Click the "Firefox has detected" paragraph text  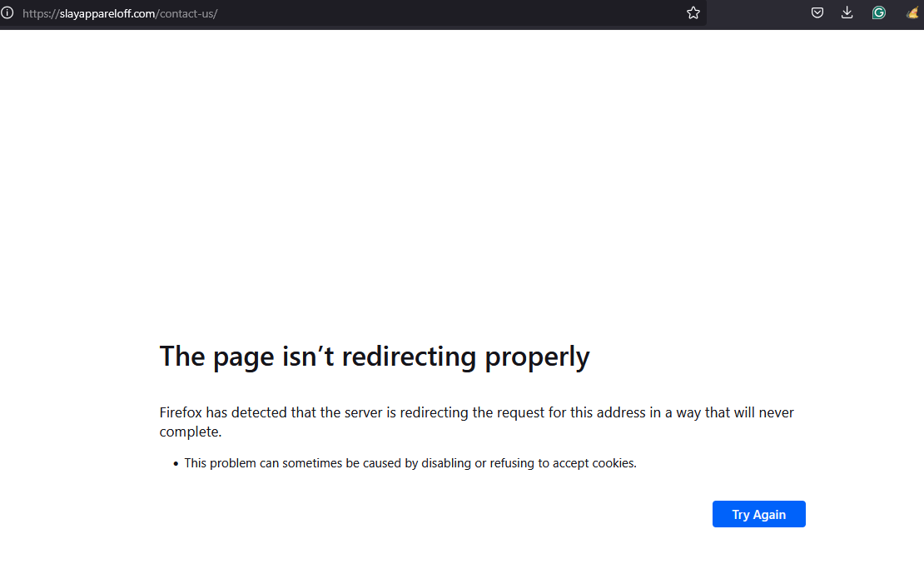click(x=476, y=413)
